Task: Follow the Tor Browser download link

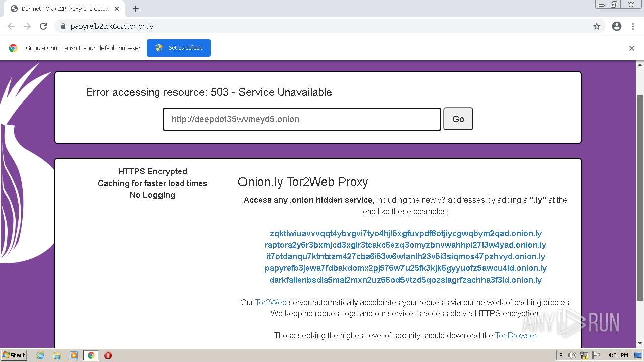Action: (x=516, y=335)
